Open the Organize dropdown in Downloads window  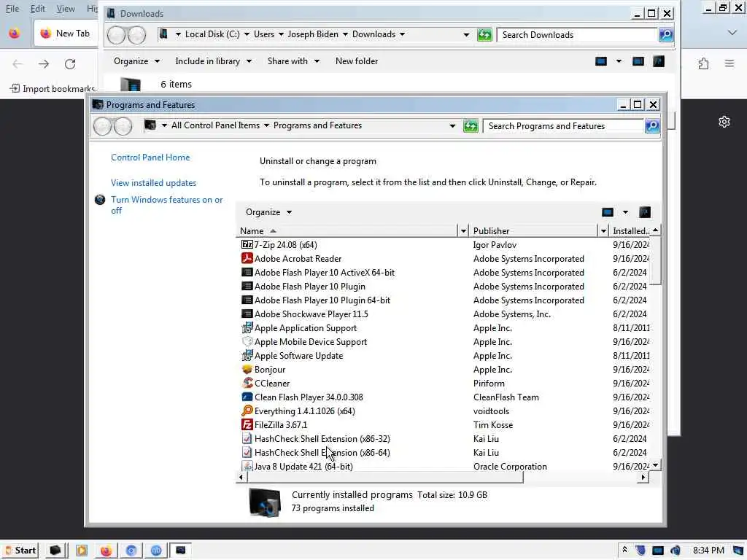(136, 61)
